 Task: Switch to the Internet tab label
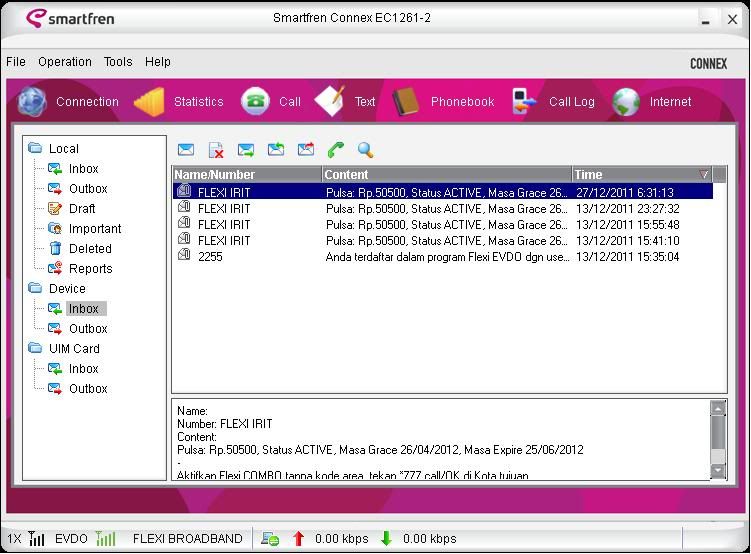click(x=670, y=102)
